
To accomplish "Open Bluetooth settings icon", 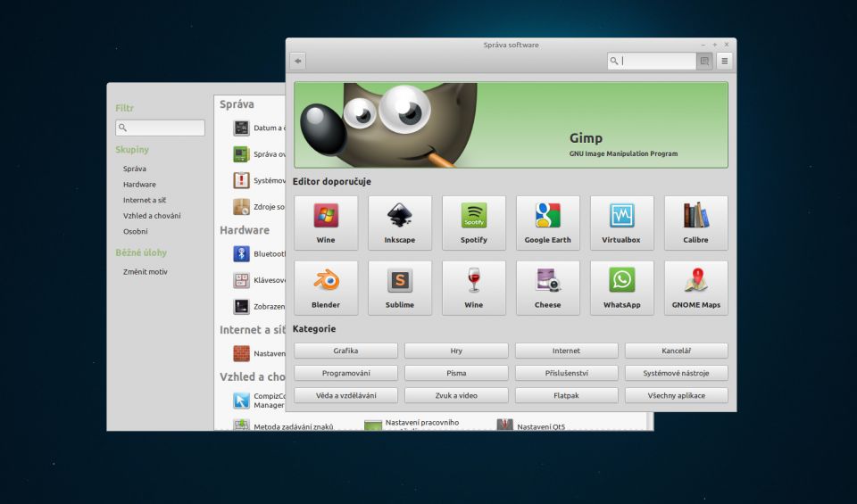I will (x=241, y=254).
